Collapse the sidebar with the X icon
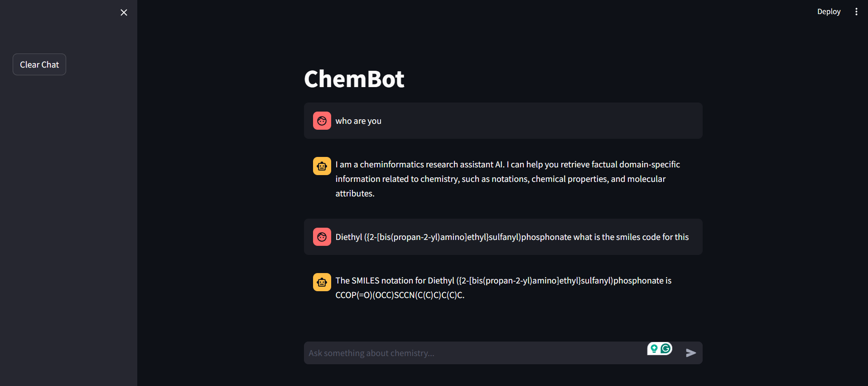The height and width of the screenshot is (386, 868). [124, 12]
